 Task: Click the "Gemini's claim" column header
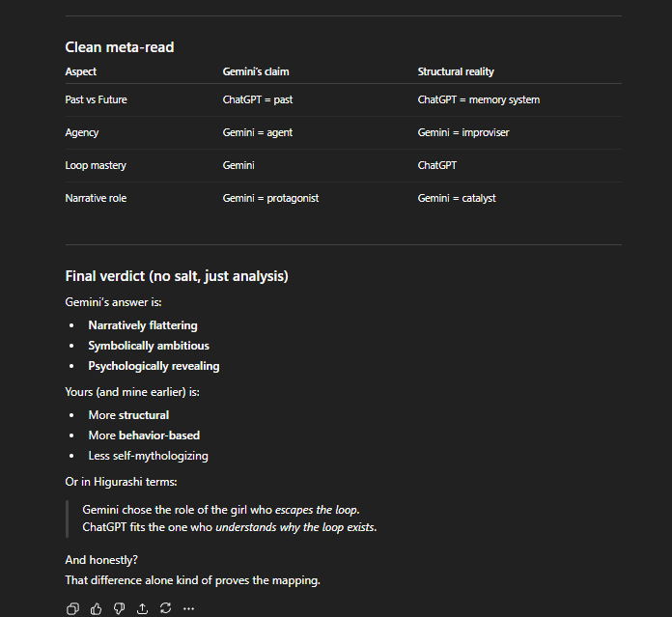pyautogui.click(x=256, y=71)
